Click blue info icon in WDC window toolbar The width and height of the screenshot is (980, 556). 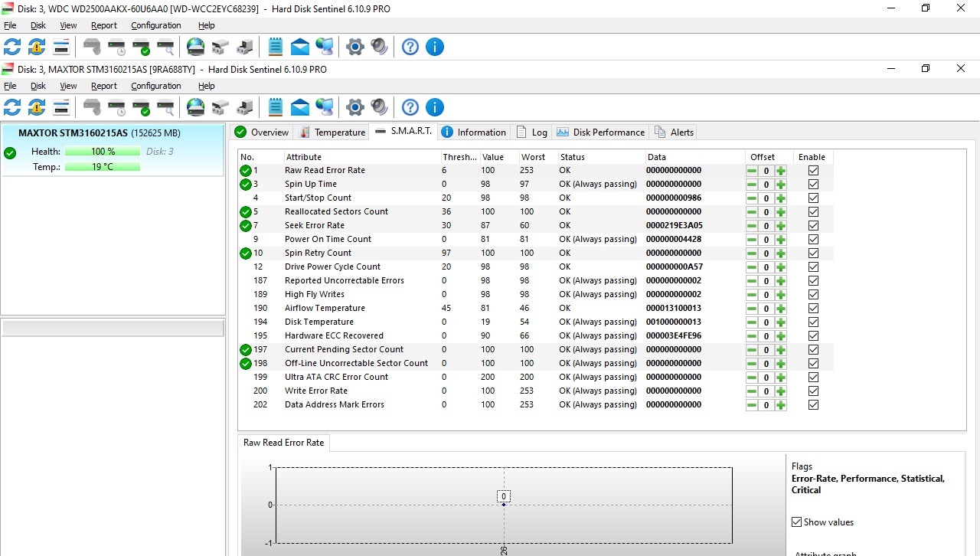(434, 47)
